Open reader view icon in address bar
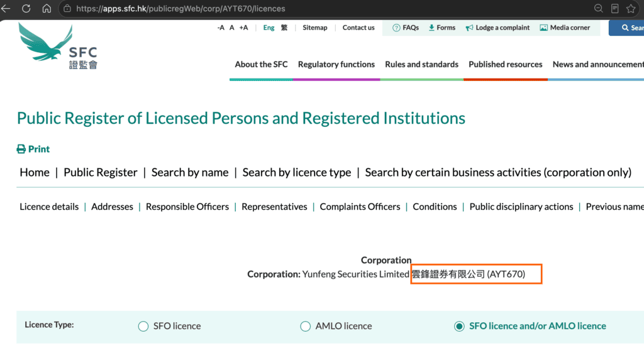 pyautogui.click(x=615, y=8)
